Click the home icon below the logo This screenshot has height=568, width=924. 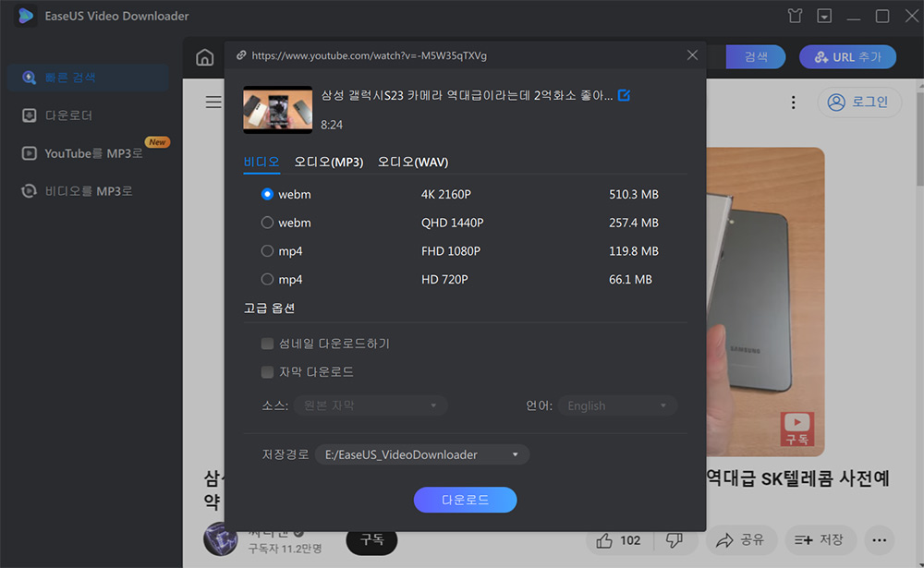pyautogui.click(x=204, y=56)
